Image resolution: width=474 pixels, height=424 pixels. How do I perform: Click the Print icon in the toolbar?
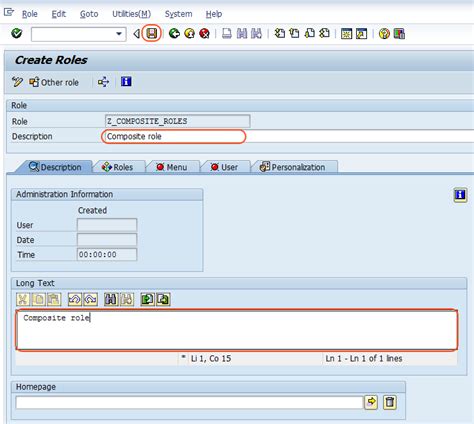pyautogui.click(x=227, y=33)
